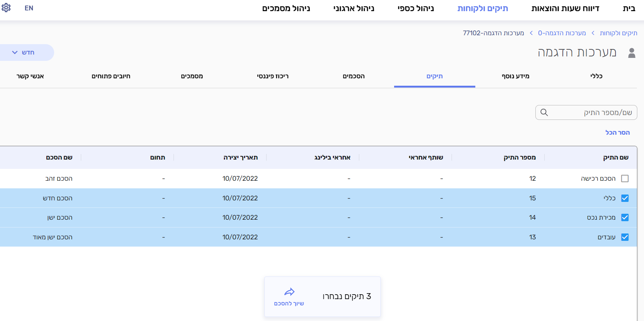Screen dimensions: 644x321
Task: Click the magnifying glass search icon
Action: point(544,112)
